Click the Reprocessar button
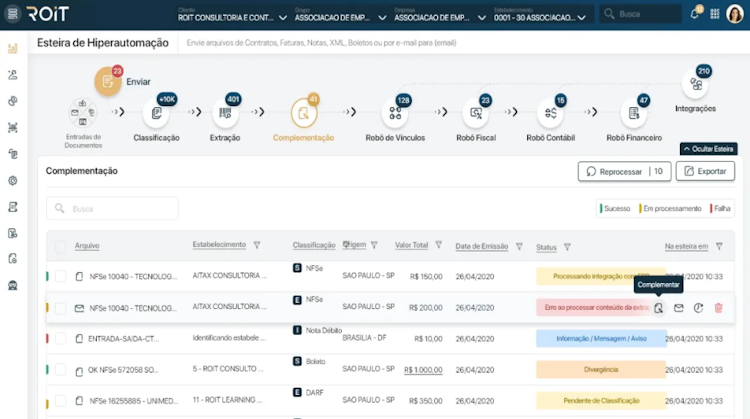The image size is (750, 419). (x=624, y=171)
